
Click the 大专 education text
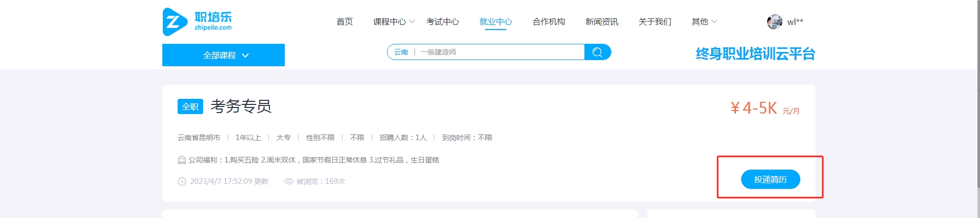tap(283, 138)
